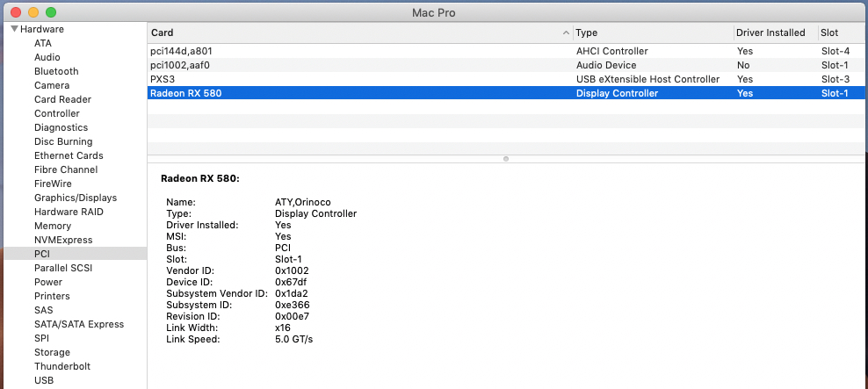Select Fibre Channel in the sidebar

point(66,169)
